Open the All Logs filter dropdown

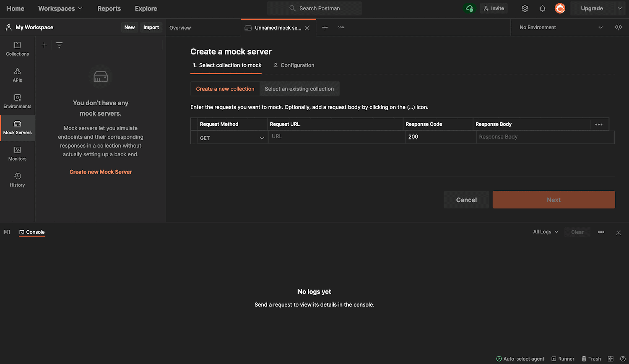coord(545,231)
